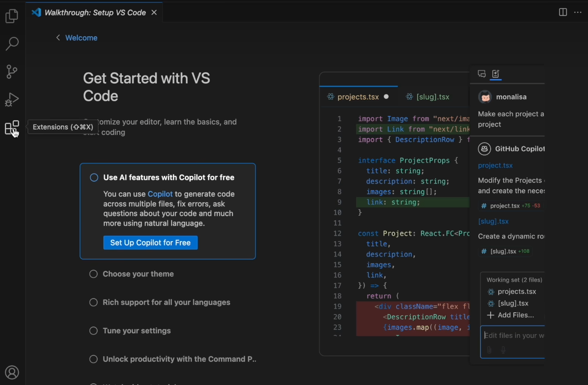588x385 pixels.
Task: Open the Search view in activity bar
Action: tap(12, 44)
